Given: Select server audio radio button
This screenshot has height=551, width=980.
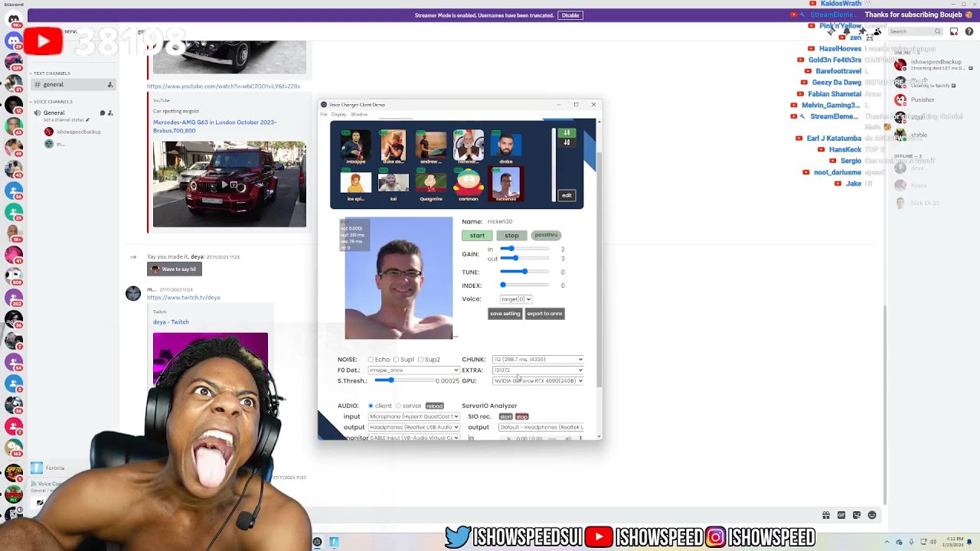Looking at the screenshot, I should 398,406.
